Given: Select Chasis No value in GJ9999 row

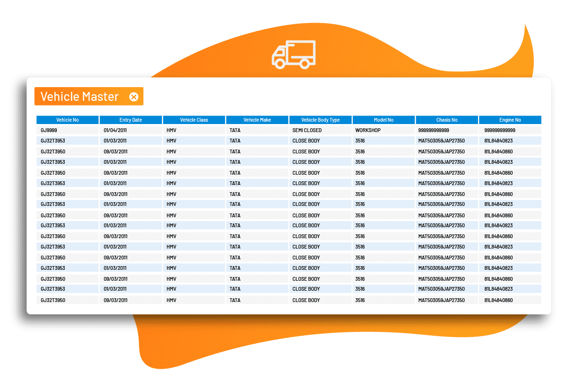Looking at the screenshot, I should [x=434, y=130].
